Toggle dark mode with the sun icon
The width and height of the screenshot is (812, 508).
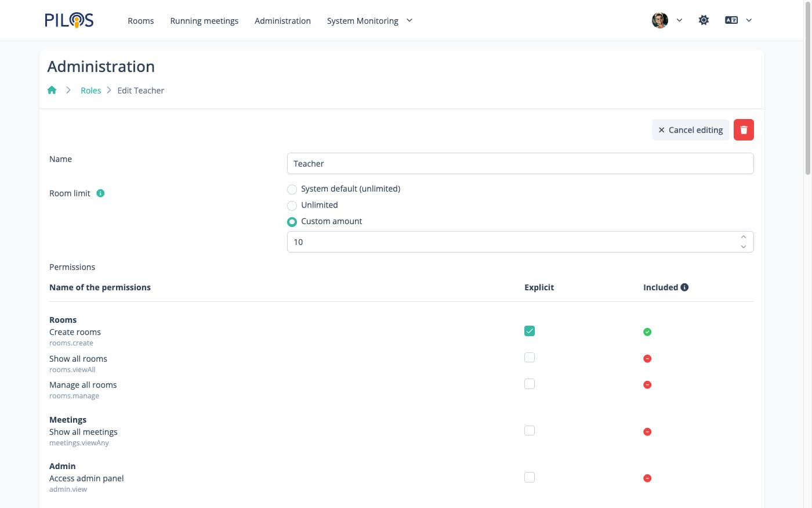tap(704, 20)
